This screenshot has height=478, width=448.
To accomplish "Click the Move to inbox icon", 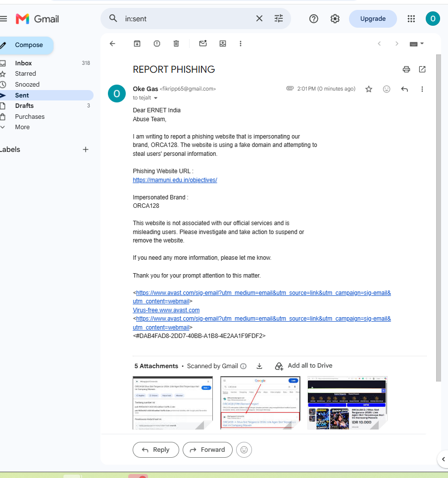I will click(x=223, y=44).
